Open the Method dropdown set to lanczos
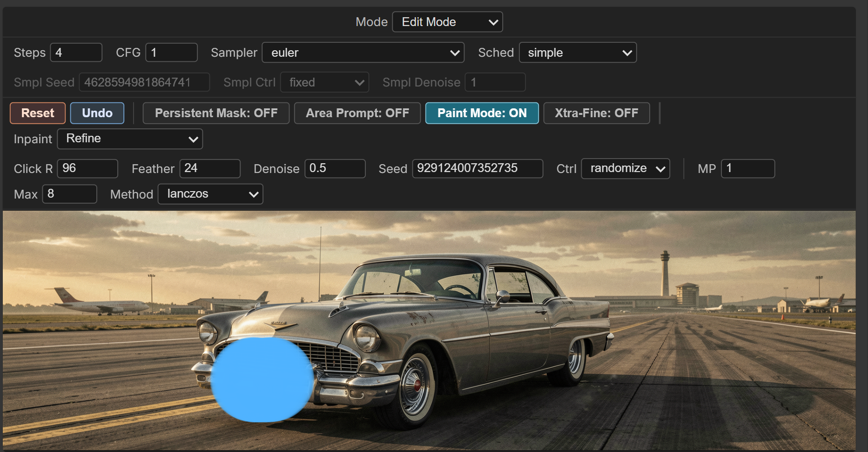868x452 pixels. pyautogui.click(x=210, y=194)
